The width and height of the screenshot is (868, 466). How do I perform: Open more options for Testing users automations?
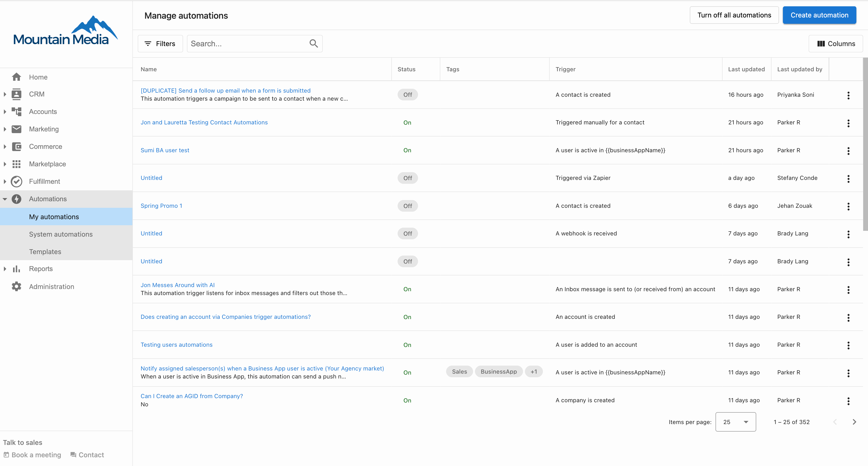848,345
